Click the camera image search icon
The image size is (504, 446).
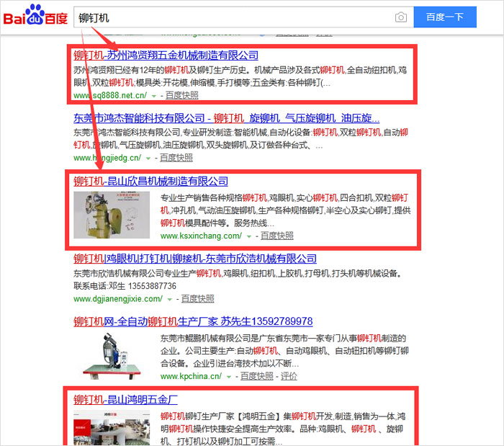[401, 17]
